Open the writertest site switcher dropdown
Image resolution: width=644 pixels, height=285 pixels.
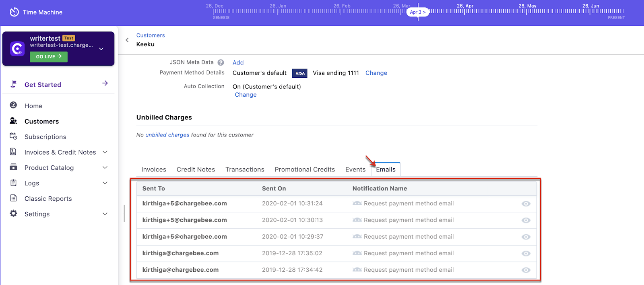point(101,49)
